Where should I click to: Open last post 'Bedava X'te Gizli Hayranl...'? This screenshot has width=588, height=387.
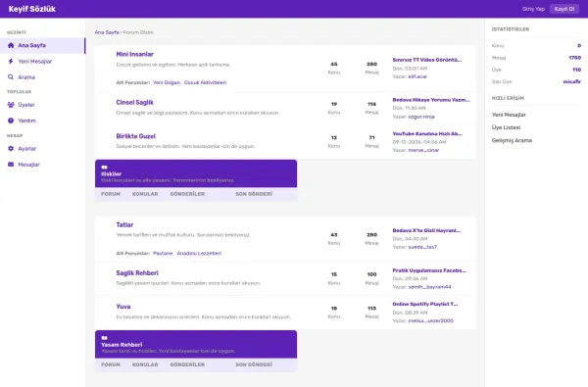point(426,230)
